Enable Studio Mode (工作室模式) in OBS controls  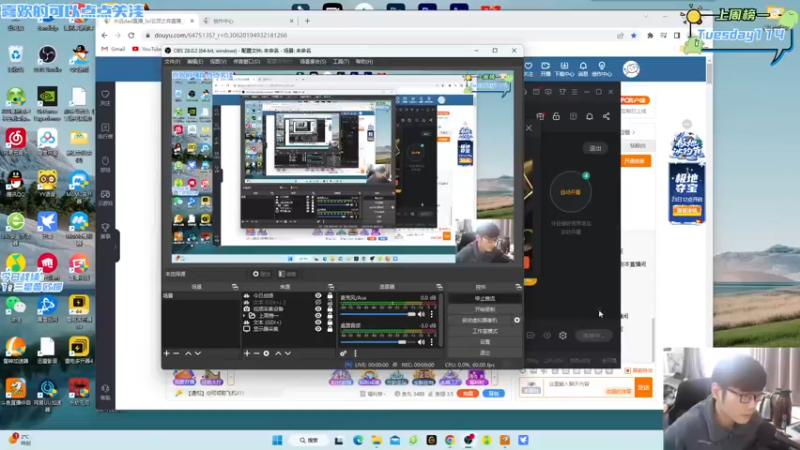click(x=485, y=331)
